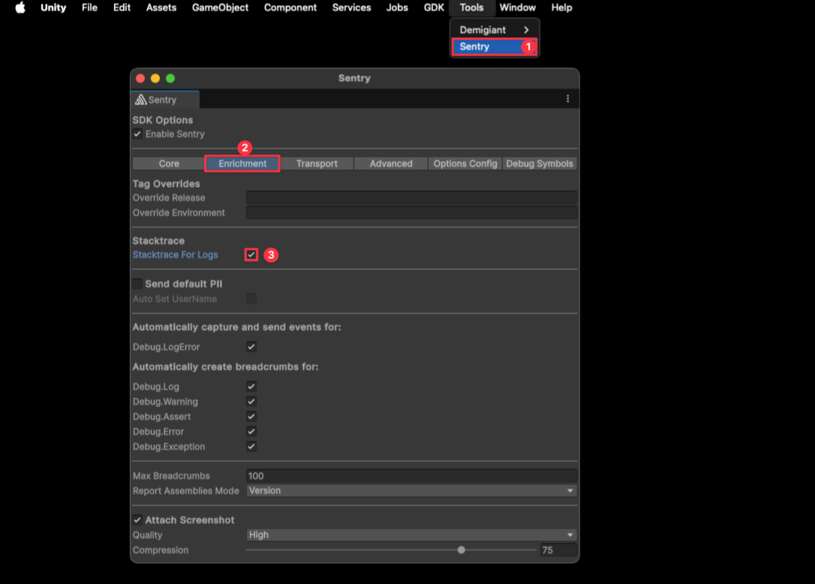
Task: Disable the Enable Sentry option
Action: click(135, 133)
